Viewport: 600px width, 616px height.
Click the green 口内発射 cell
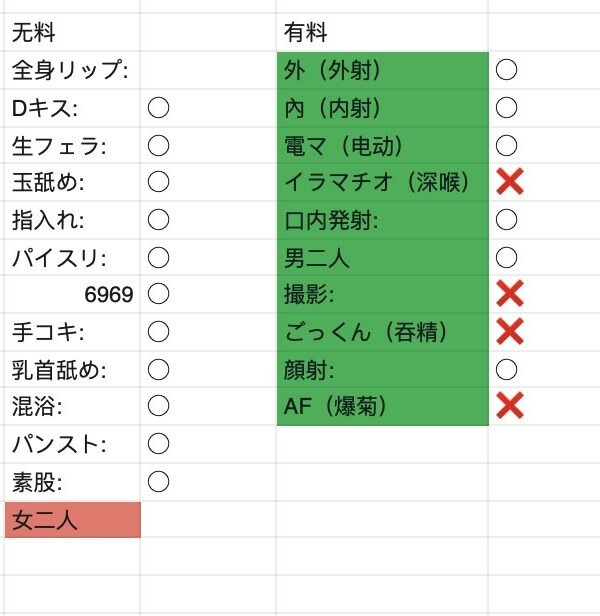[x=382, y=219]
